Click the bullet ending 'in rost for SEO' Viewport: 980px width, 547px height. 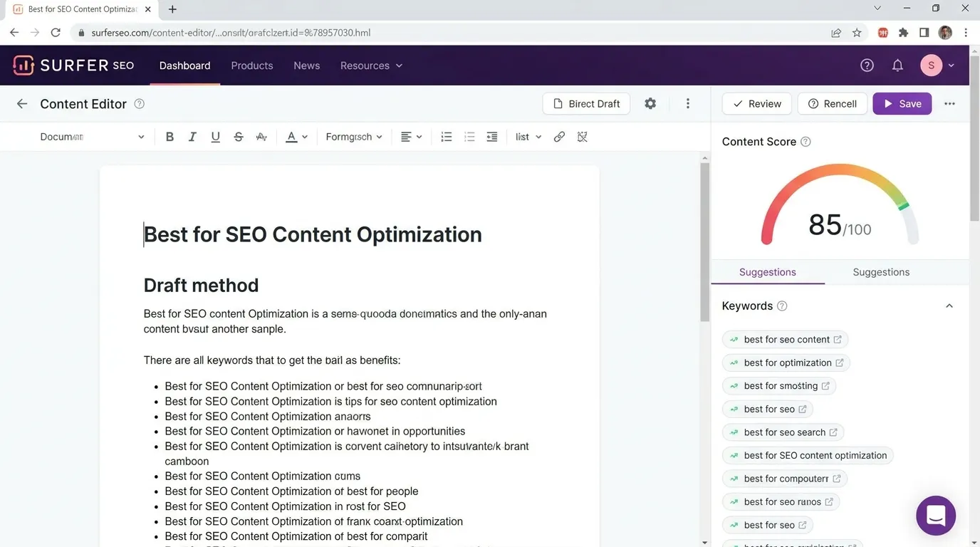(285, 506)
